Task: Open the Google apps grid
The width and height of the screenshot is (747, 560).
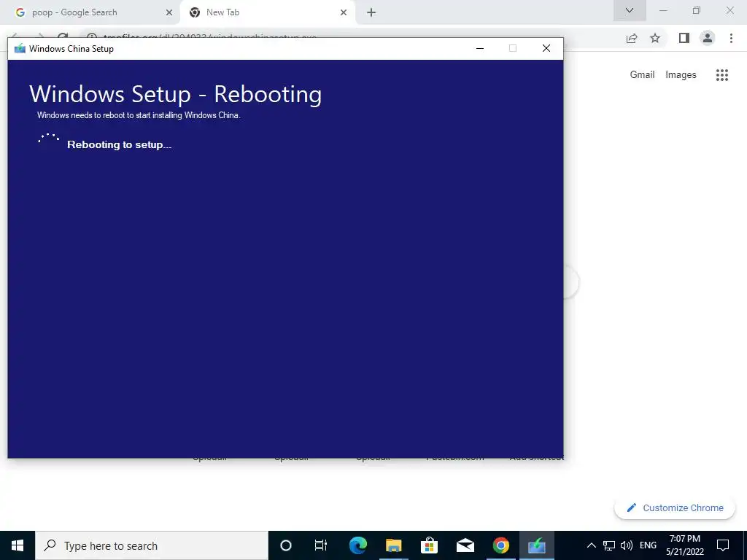Action: tap(721, 75)
